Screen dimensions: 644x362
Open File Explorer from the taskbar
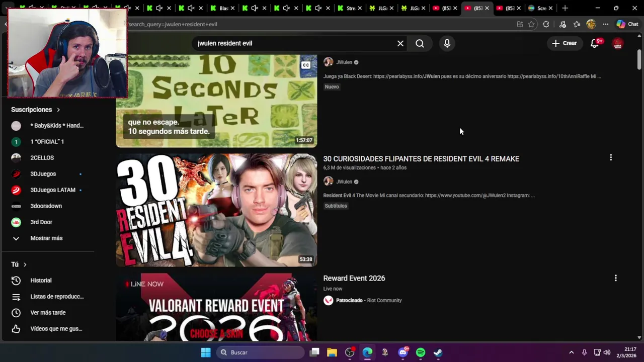click(332, 352)
